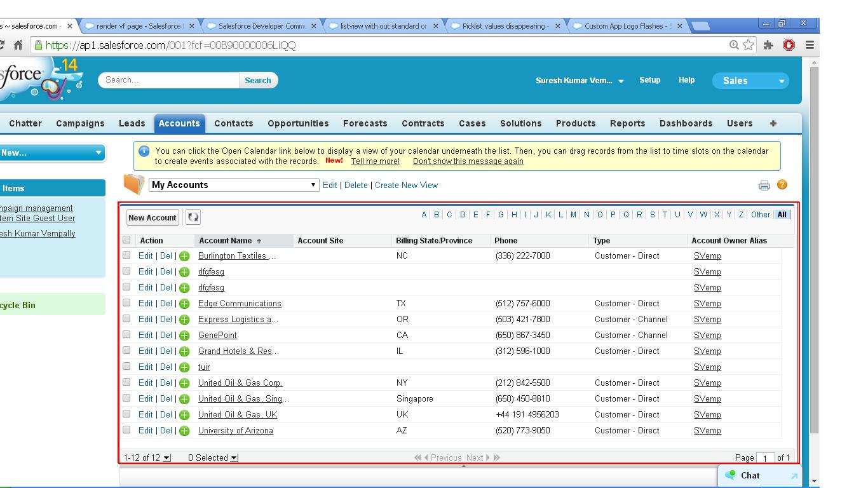Open the printable view printer icon
Screen dimensions: 868x488
[764, 185]
